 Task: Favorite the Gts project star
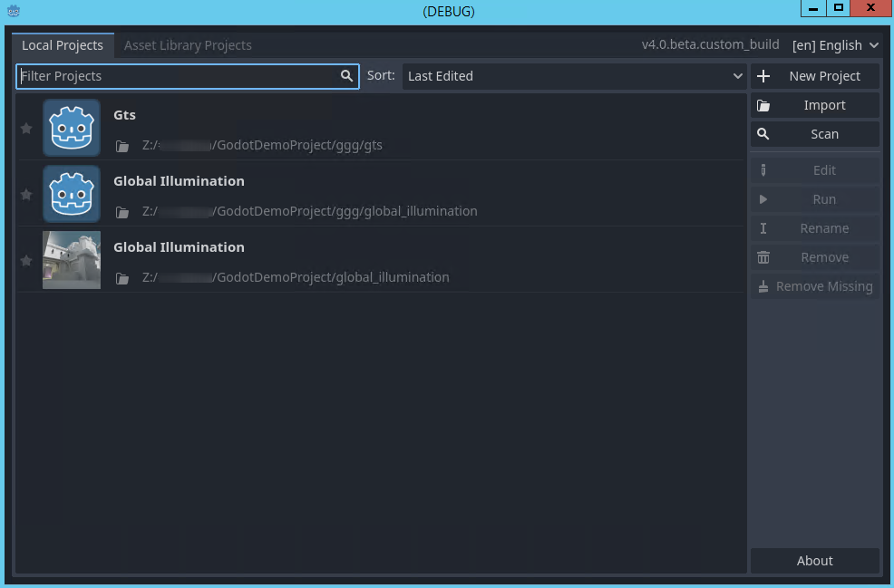coord(26,129)
